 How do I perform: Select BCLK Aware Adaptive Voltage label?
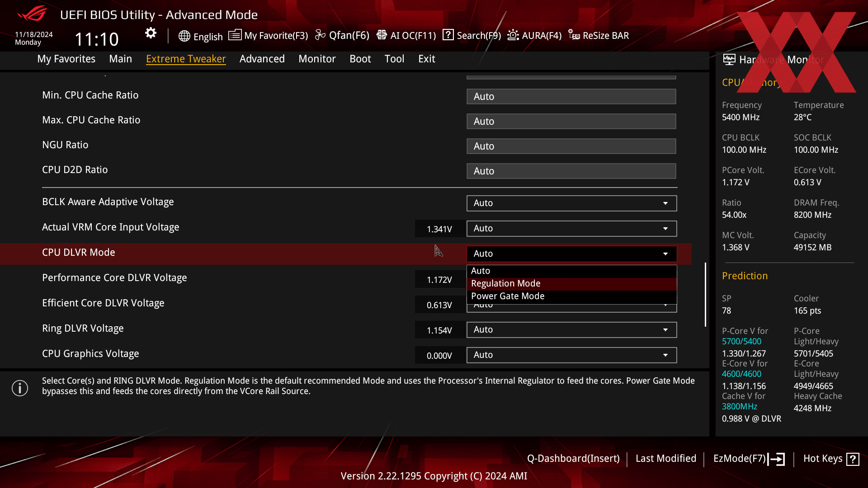pyautogui.click(x=108, y=202)
